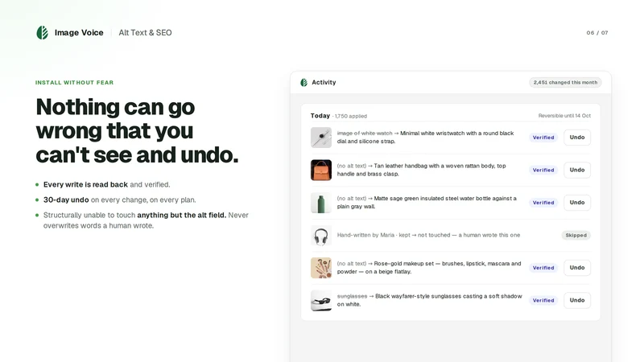Click 'Reversible until 14 Oct' note
The image size is (644, 362).
point(564,116)
